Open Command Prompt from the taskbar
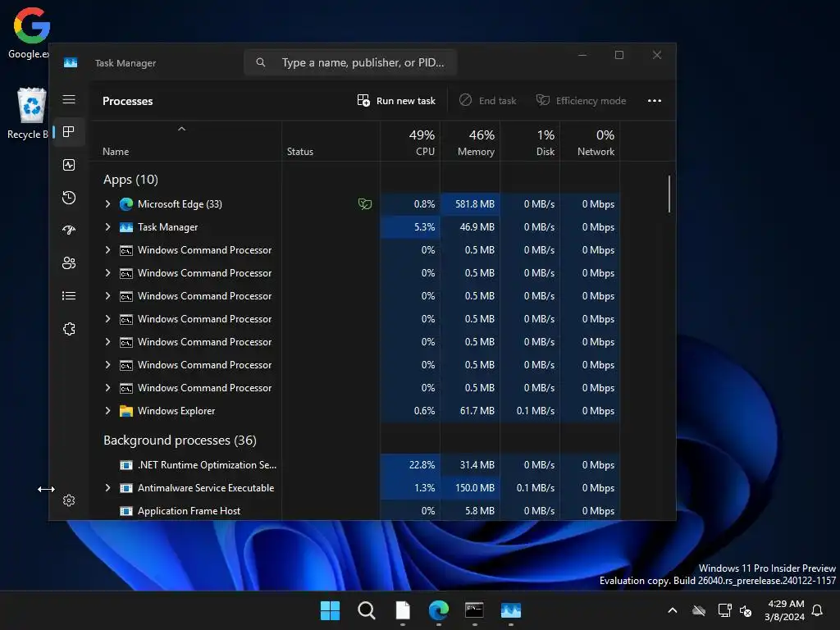 pos(475,610)
